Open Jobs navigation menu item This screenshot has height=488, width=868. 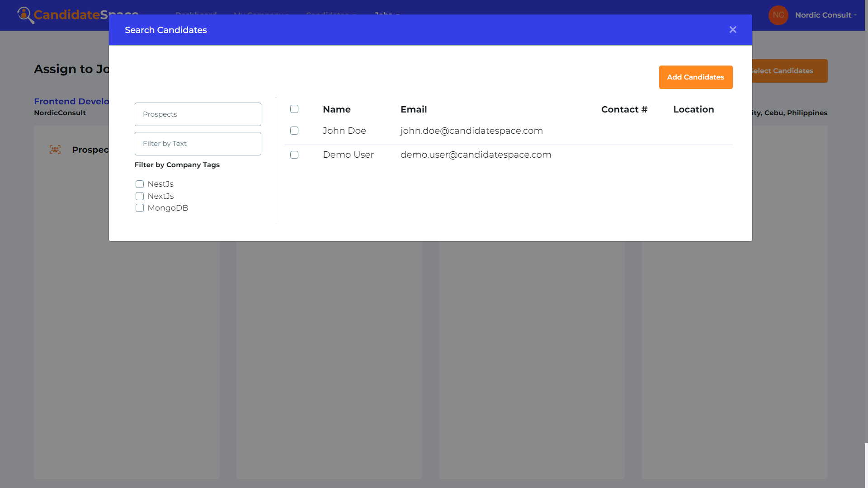pyautogui.click(x=387, y=15)
